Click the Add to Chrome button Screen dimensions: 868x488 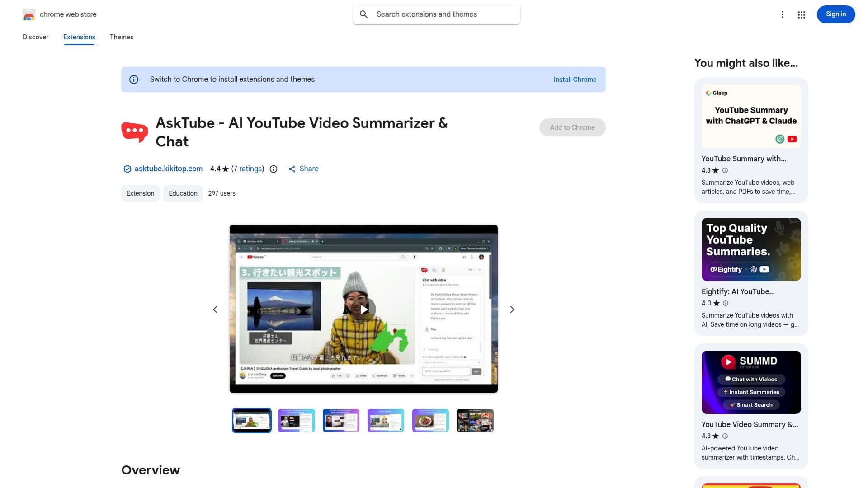572,127
